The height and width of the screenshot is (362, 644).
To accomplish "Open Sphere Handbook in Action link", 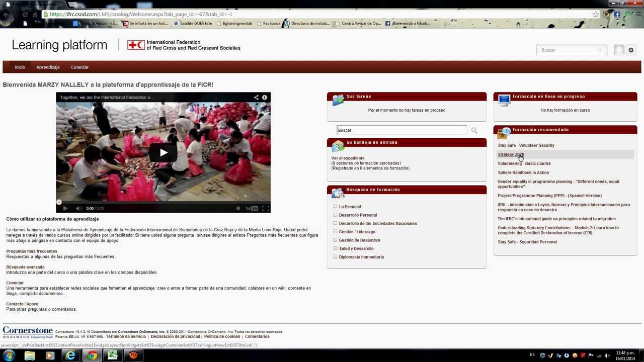I will coord(523,172).
